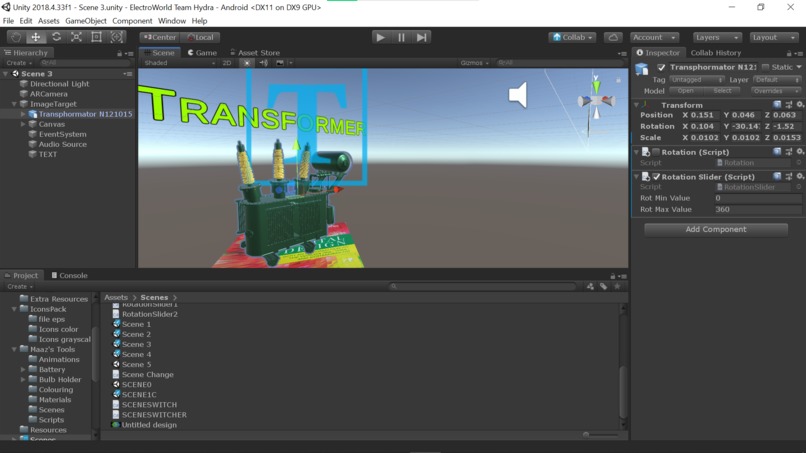Click the scene orientation gizmo
806x453 pixels.
[x=596, y=100]
